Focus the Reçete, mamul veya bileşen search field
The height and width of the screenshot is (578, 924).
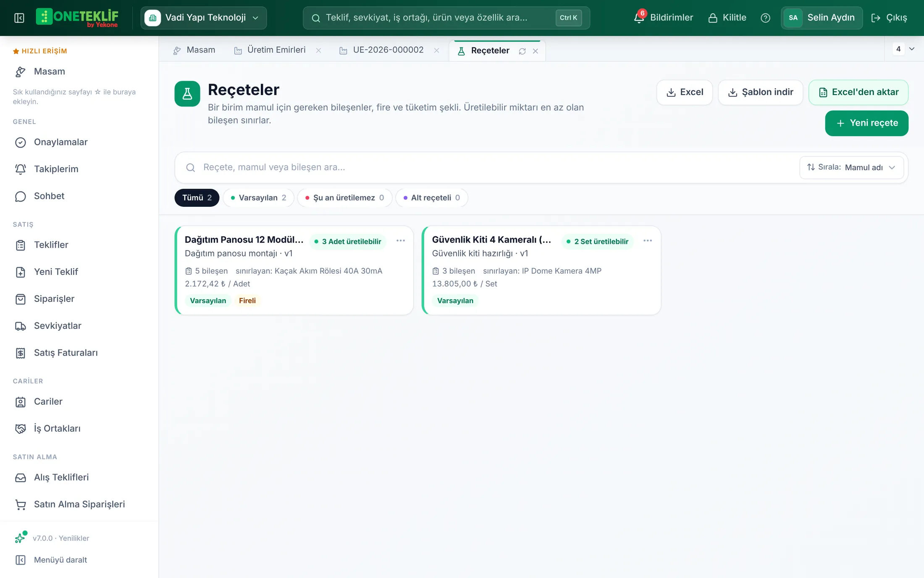coord(487,167)
